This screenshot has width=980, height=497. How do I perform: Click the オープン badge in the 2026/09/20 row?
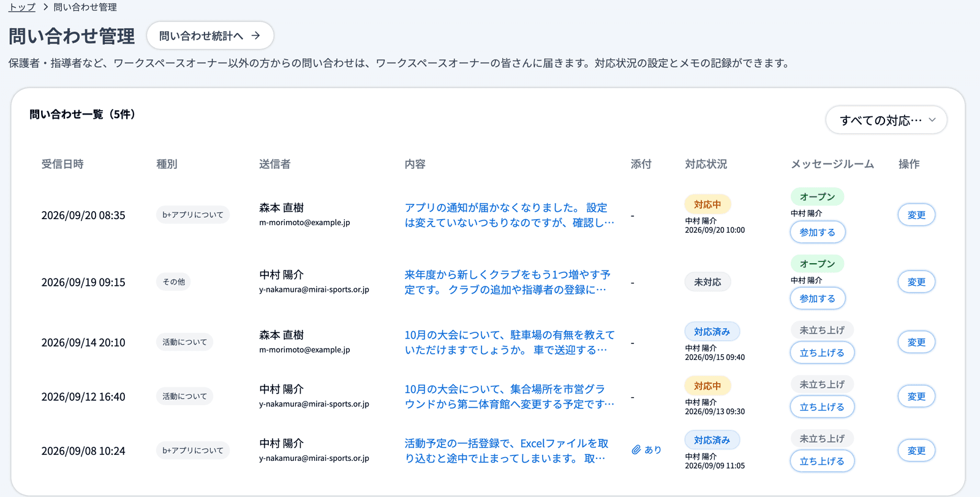pyautogui.click(x=817, y=196)
